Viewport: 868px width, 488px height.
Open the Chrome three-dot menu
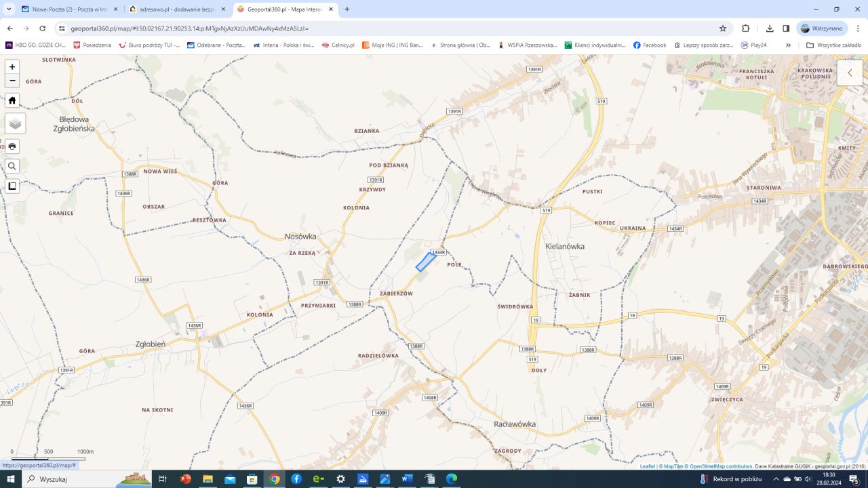(858, 28)
